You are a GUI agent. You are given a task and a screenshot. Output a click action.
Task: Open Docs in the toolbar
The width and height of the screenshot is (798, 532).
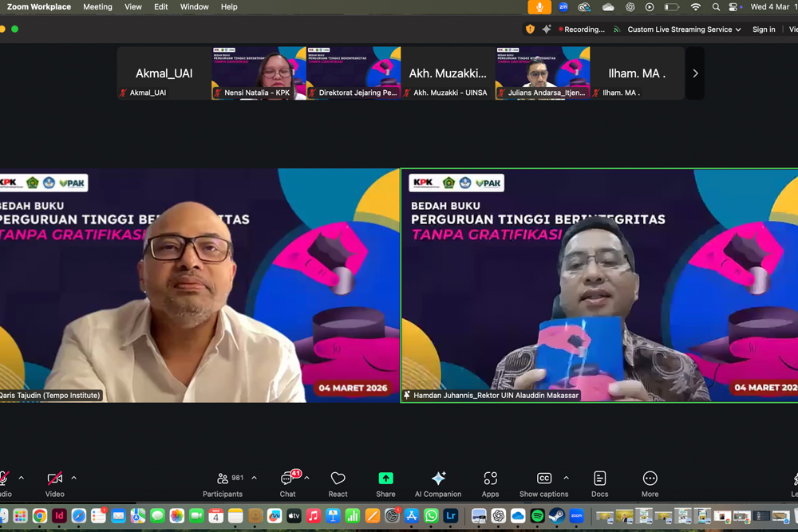[599, 483]
